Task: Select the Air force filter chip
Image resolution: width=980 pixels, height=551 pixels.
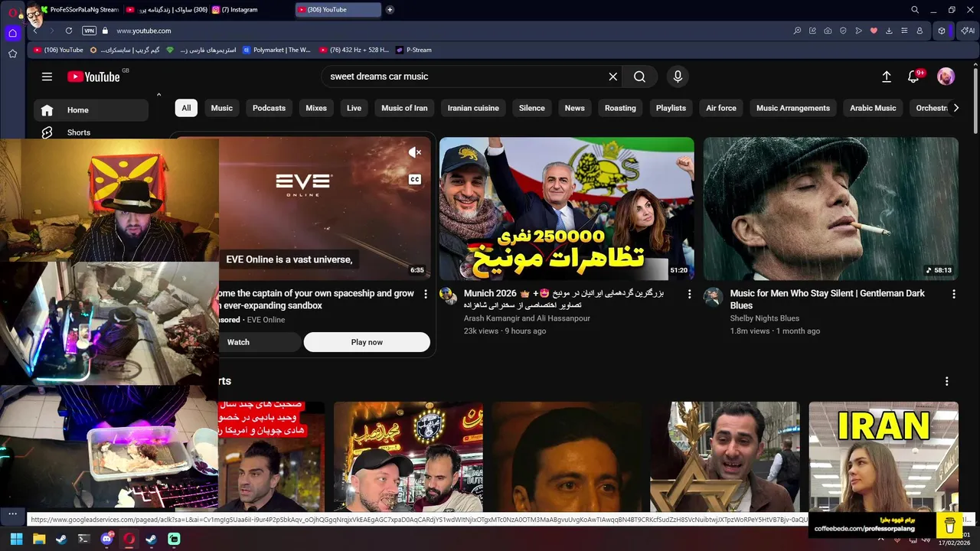Action: tap(721, 108)
